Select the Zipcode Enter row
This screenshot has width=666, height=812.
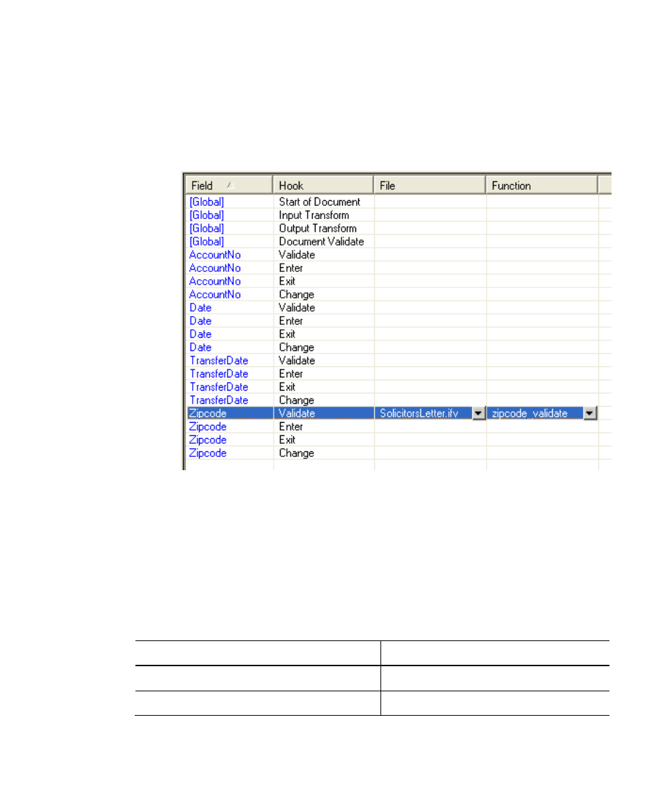398,427
